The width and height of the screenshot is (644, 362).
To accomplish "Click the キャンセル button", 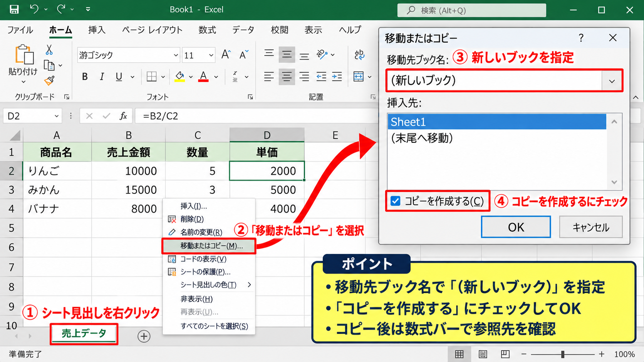I will [591, 227].
